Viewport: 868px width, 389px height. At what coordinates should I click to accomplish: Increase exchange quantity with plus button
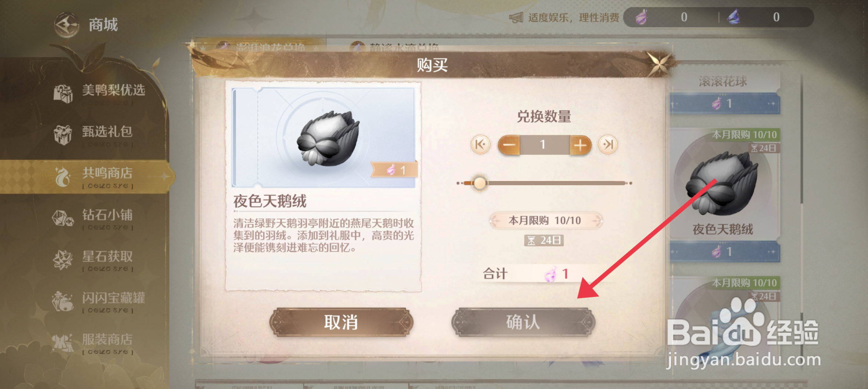[x=581, y=145]
